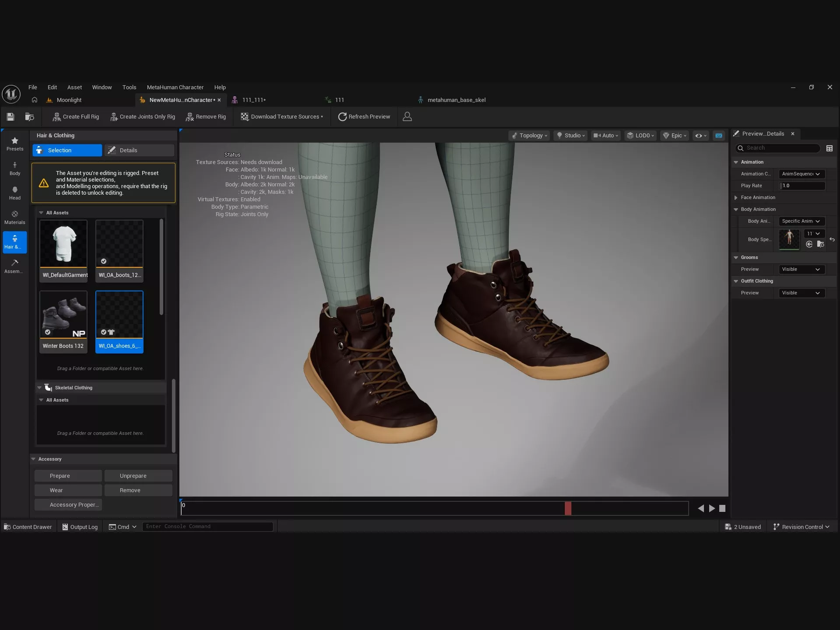The width and height of the screenshot is (840, 630).
Task: Stop the animation playback
Action: 722,508
